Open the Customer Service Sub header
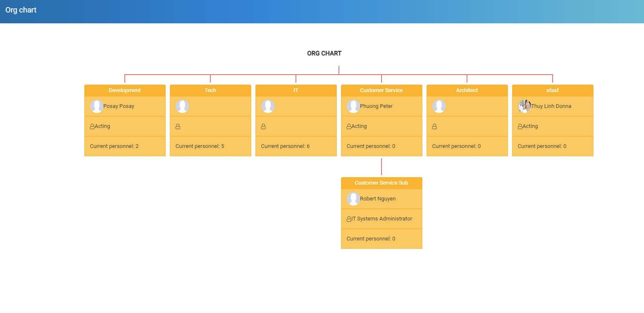This screenshot has width=644, height=313. tap(381, 183)
